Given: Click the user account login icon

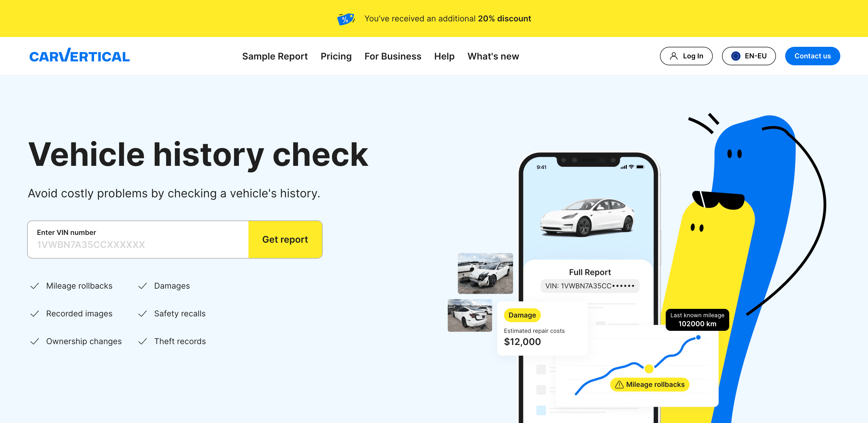Looking at the screenshot, I should (674, 56).
